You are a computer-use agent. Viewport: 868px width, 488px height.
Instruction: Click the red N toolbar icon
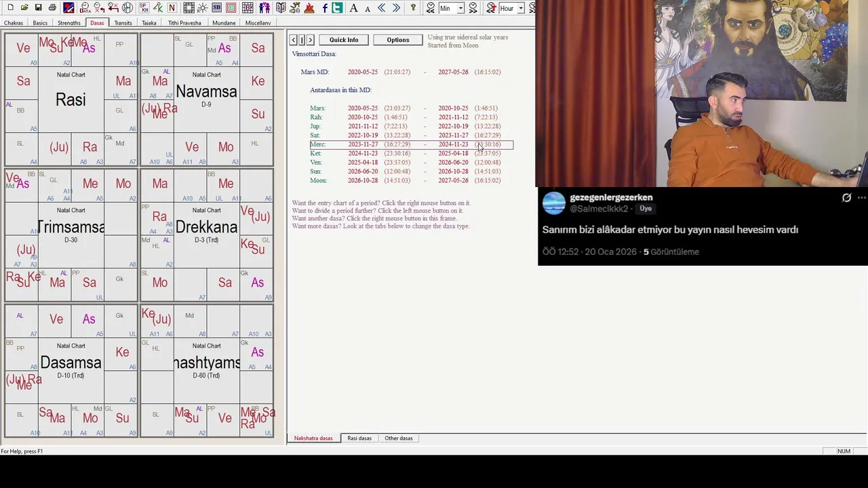point(172,7)
